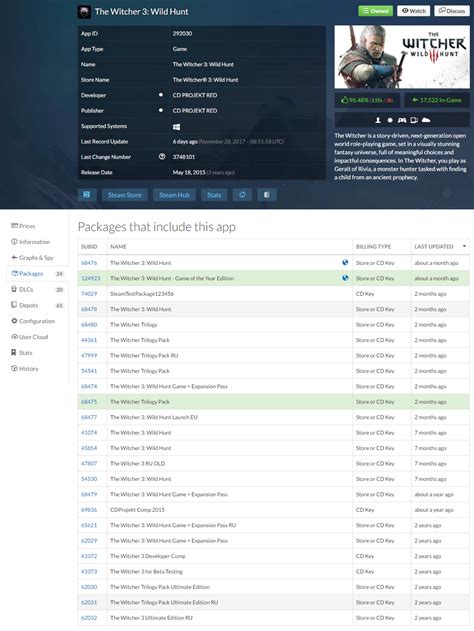
Task: Open package link 74029
Action: [x=89, y=294]
